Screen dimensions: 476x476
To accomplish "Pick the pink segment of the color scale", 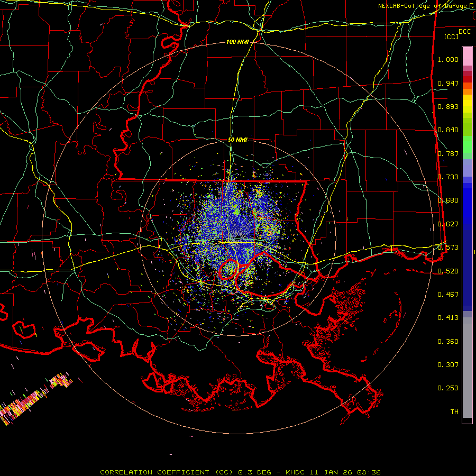I will (x=467, y=56).
